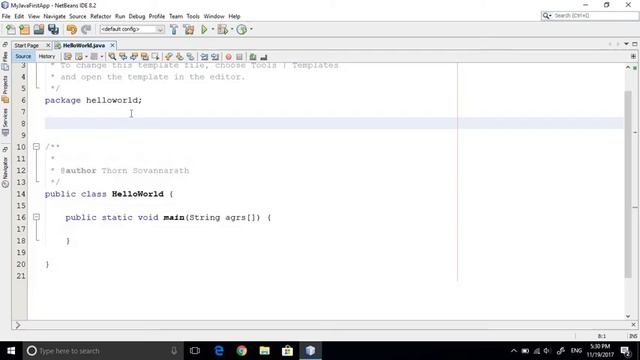Click the Find Next Occurrence editor icon
The image size is (640, 360).
(x=134, y=57)
